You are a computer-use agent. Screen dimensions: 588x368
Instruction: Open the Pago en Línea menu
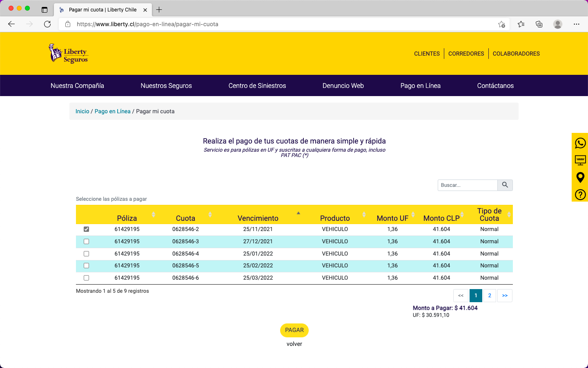click(420, 86)
